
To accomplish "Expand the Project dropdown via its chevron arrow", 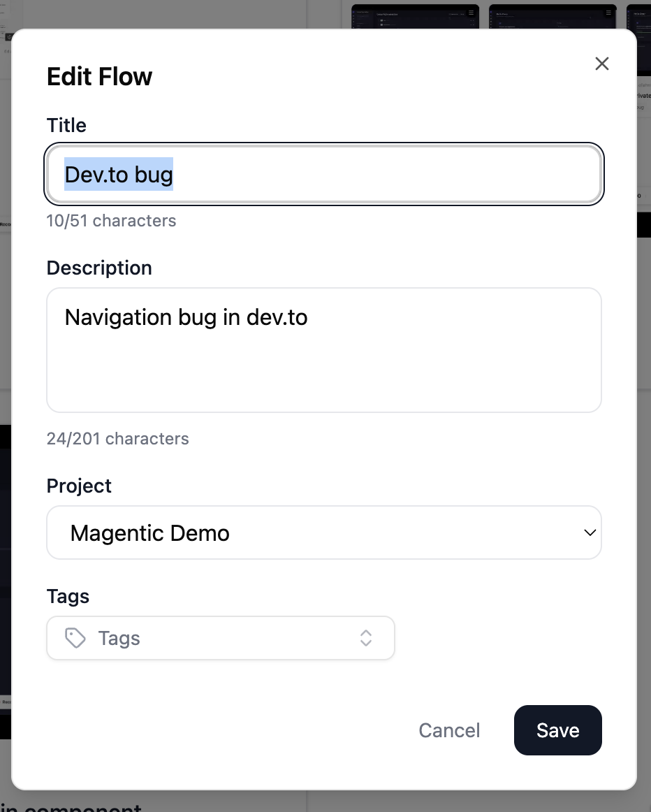I will click(x=590, y=533).
